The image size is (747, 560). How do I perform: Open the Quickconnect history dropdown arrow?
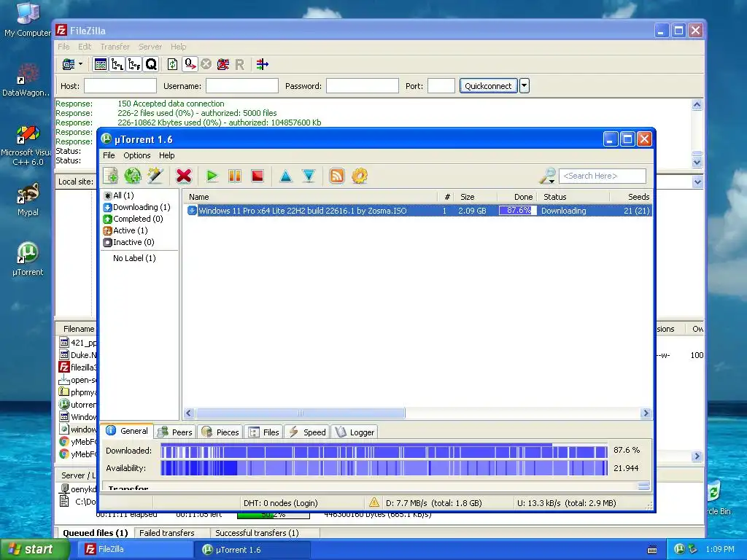(x=524, y=86)
